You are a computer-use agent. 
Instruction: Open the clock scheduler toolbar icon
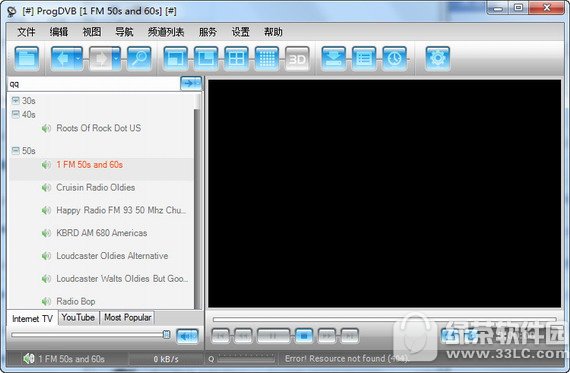pos(394,59)
